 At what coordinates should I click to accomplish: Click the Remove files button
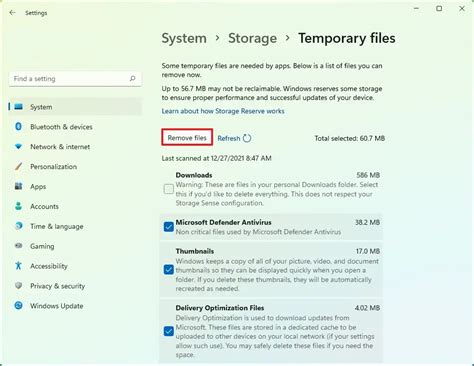click(187, 138)
